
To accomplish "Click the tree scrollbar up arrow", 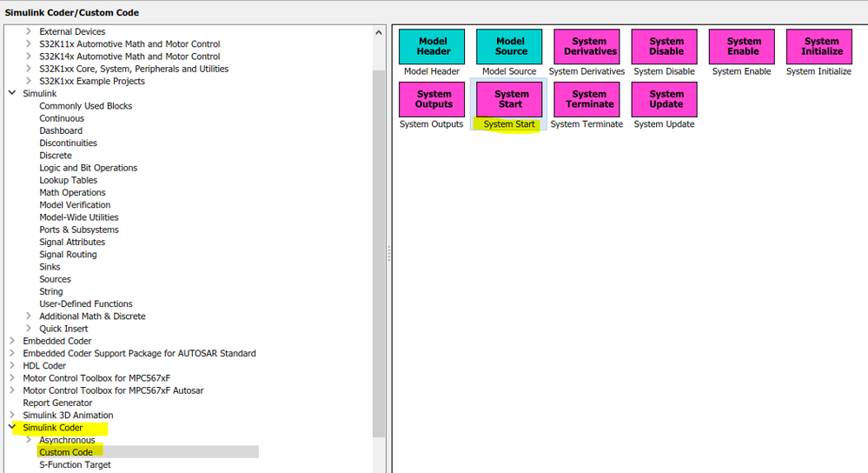I will 379,32.
